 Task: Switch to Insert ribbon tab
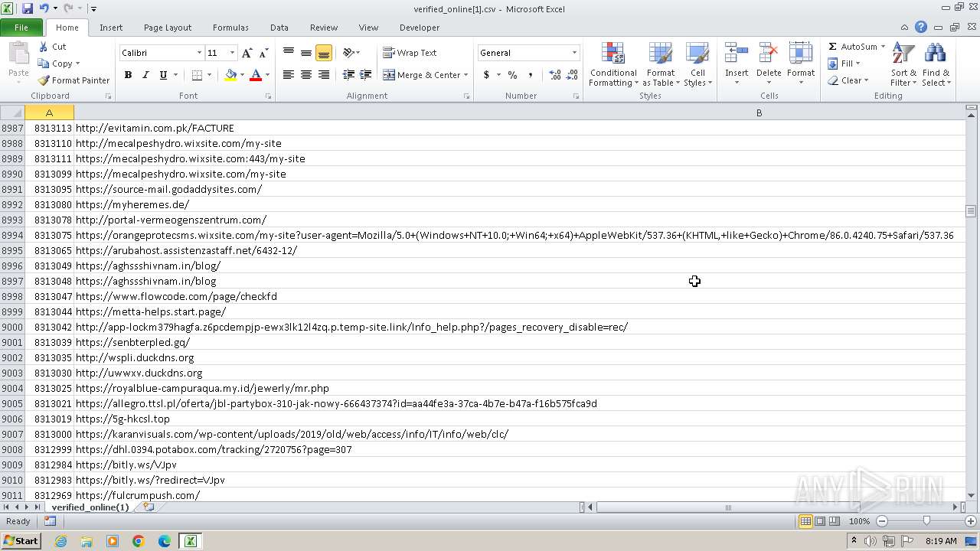pos(111,28)
